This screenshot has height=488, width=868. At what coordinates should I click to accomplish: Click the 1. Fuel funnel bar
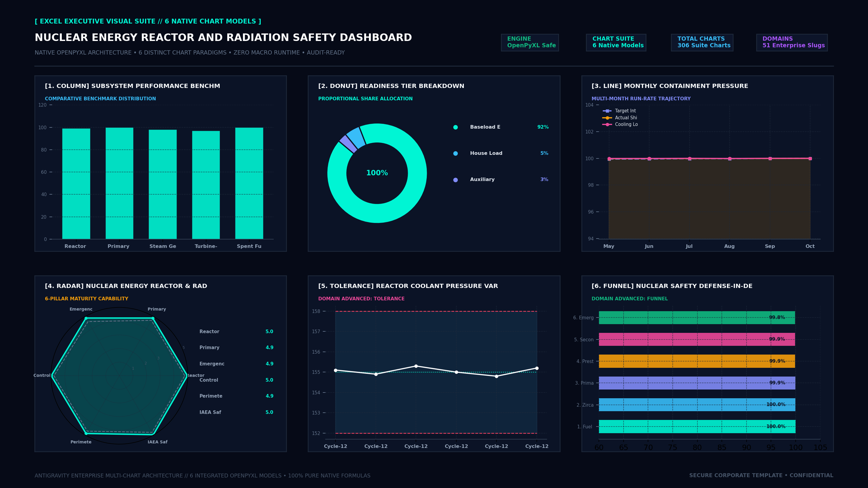(x=697, y=426)
